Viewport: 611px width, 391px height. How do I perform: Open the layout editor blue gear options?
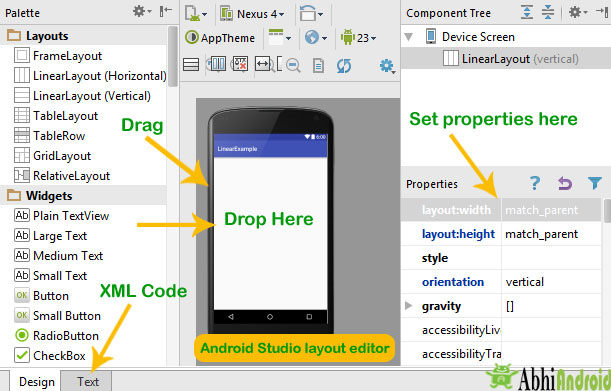click(387, 66)
